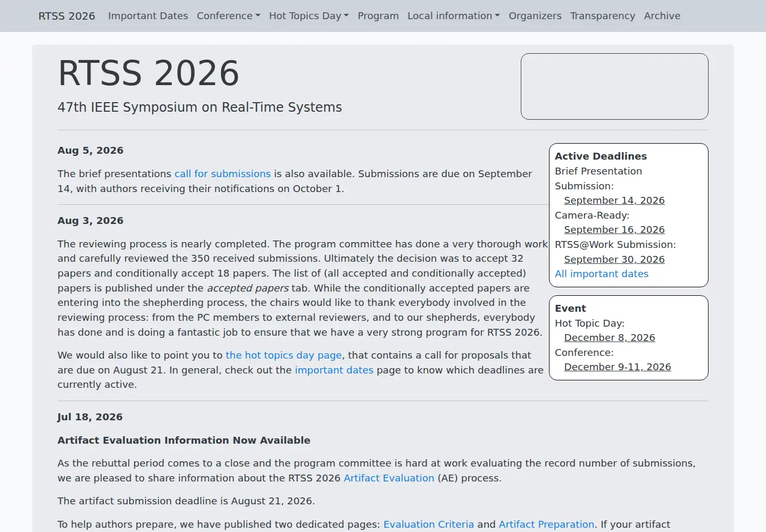This screenshot has height=532, width=766.
Task: Visit the Archive page
Action: 662,16
